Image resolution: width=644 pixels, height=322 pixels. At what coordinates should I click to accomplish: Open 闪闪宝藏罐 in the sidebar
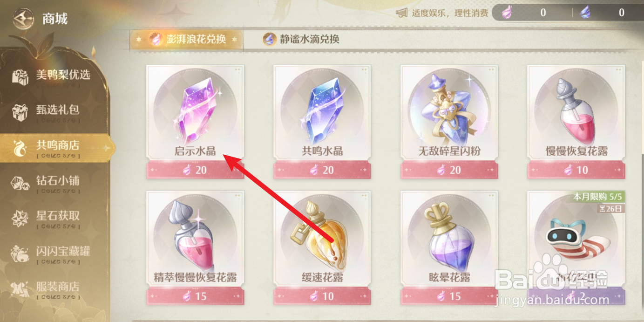coord(51,253)
